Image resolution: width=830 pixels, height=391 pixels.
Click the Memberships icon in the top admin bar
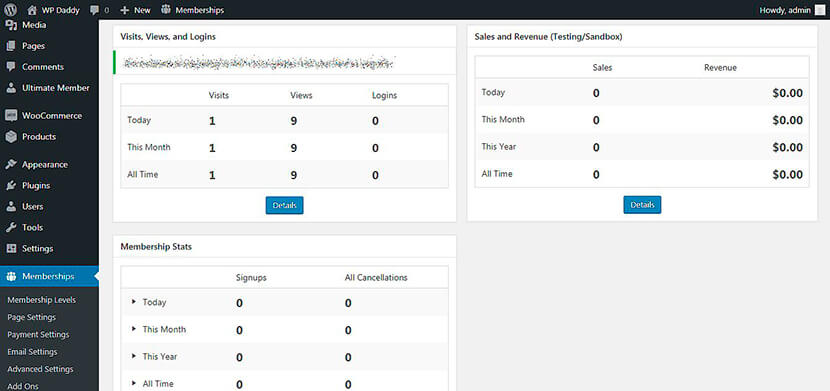pos(166,10)
